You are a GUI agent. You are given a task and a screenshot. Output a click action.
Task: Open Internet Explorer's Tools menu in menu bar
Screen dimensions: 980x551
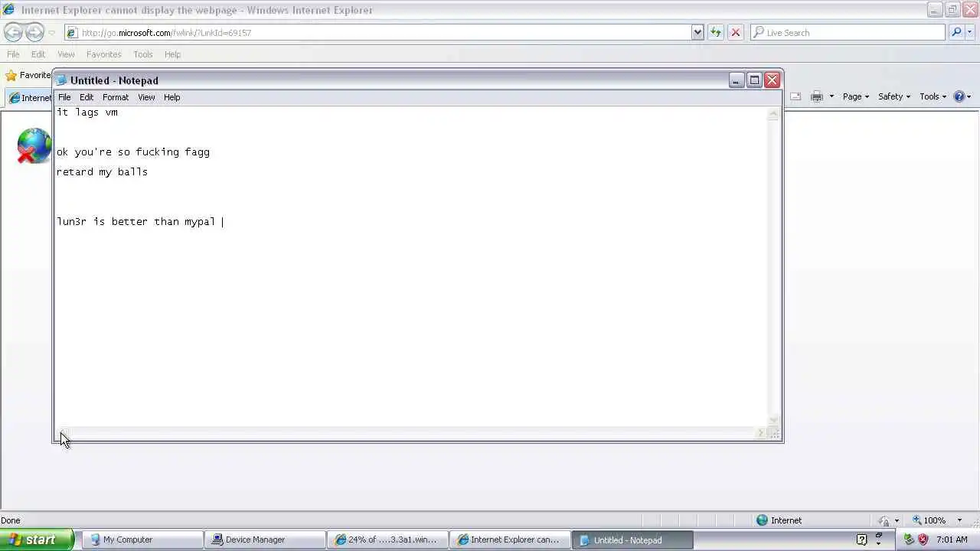point(143,54)
